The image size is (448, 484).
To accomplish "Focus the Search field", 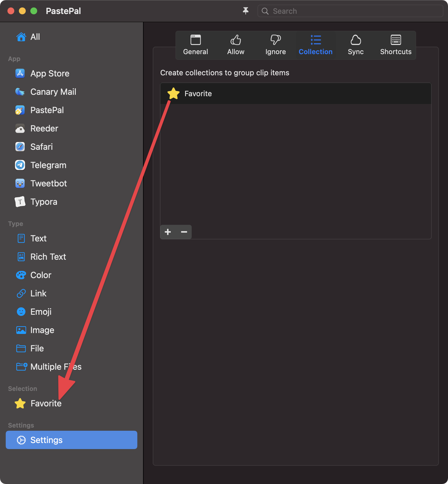I will [350, 11].
